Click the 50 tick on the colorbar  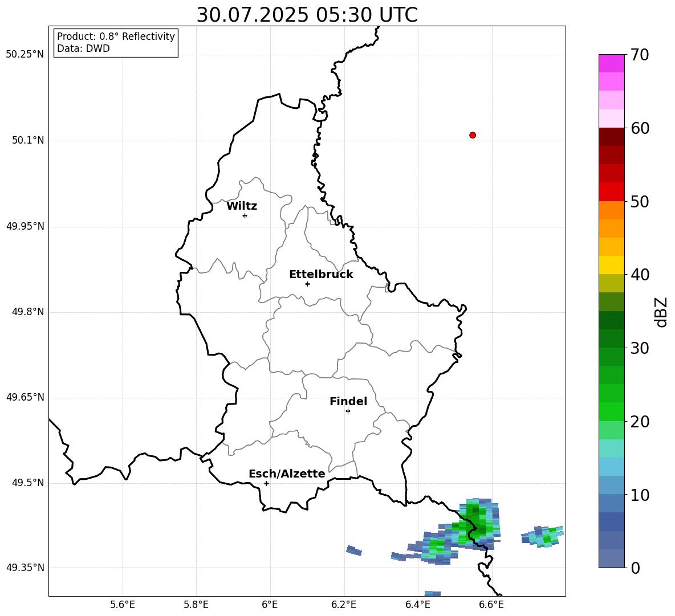[x=640, y=201]
